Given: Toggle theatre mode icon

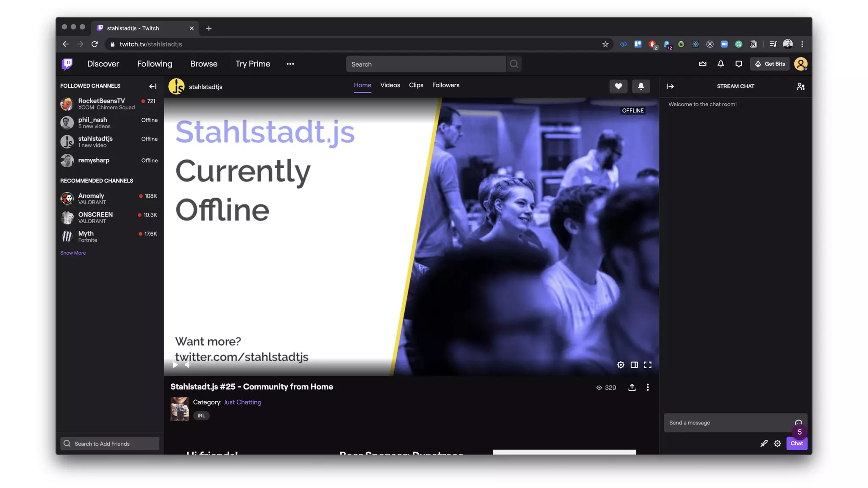Looking at the screenshot, I should 634,365.
